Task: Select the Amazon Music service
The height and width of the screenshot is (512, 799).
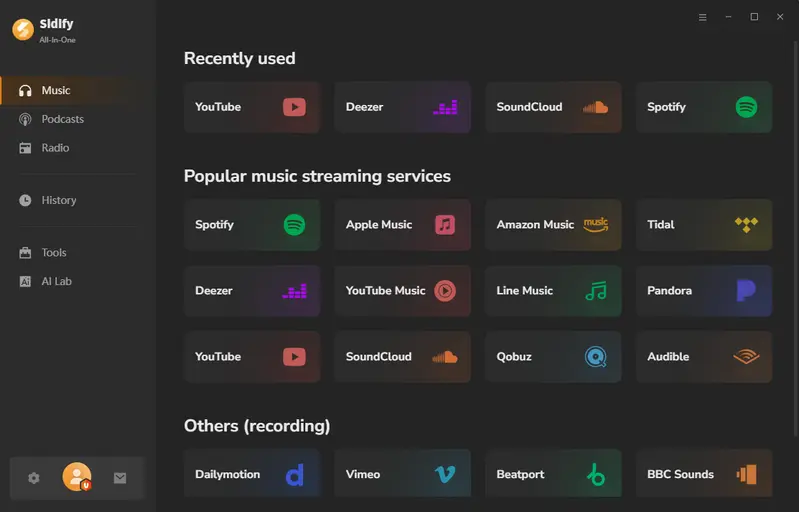Action: (553, 225)
